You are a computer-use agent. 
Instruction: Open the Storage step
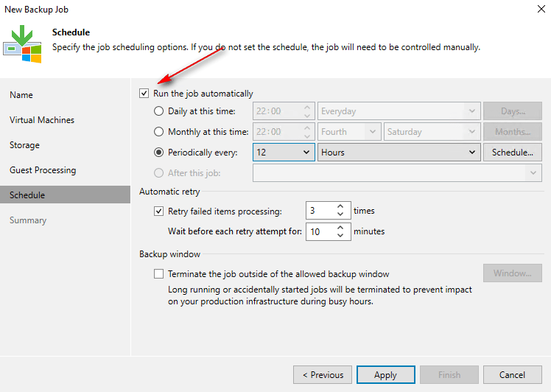pyautogui.click(x=25, y=145)
